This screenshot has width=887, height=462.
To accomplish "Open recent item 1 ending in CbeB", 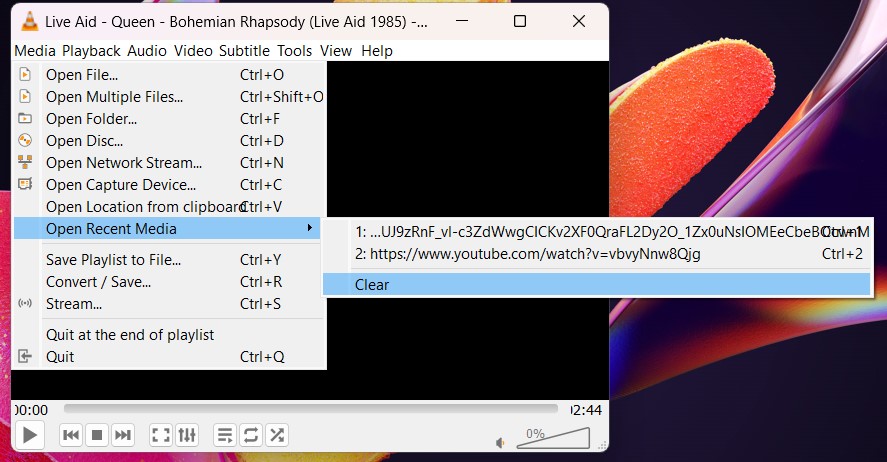I will click(x=597, y=232).
